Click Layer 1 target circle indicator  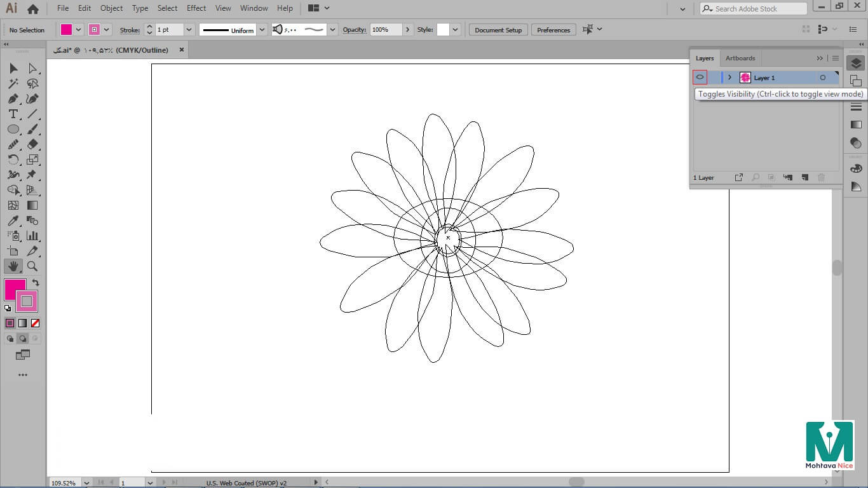pyautogui.click(x=822, y=78)
